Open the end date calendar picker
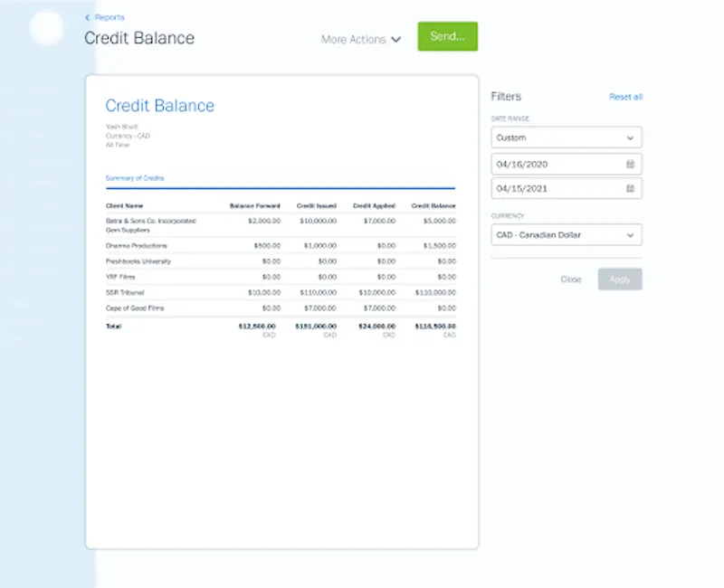The image size is (724, 588). [x=631, y=189]
